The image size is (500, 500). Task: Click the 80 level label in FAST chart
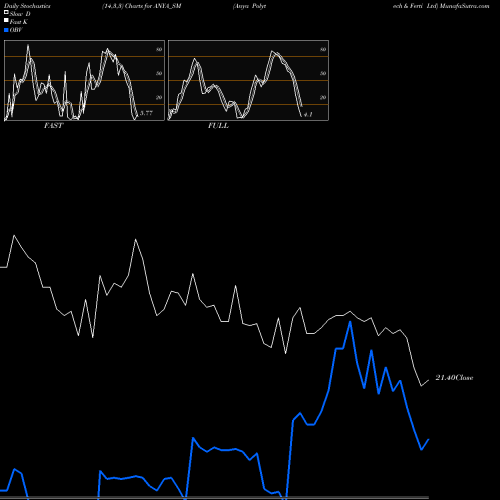pos(159,49)
